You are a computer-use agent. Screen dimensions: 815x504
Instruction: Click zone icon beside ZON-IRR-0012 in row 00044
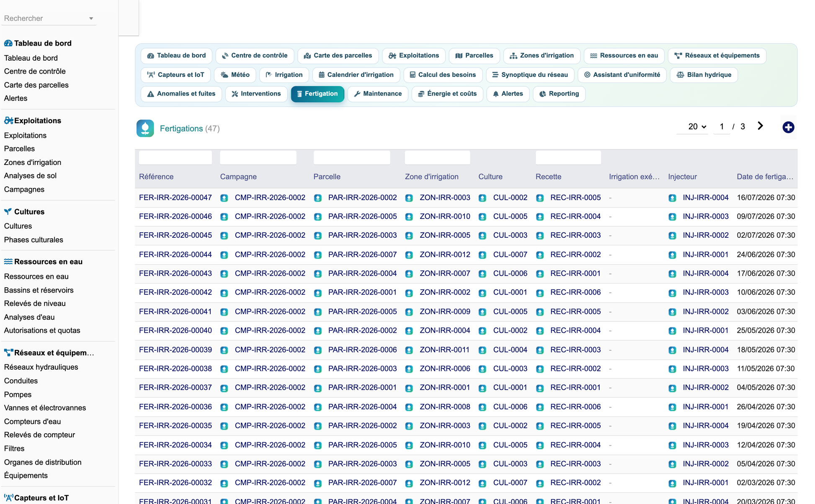click(409, 255)
